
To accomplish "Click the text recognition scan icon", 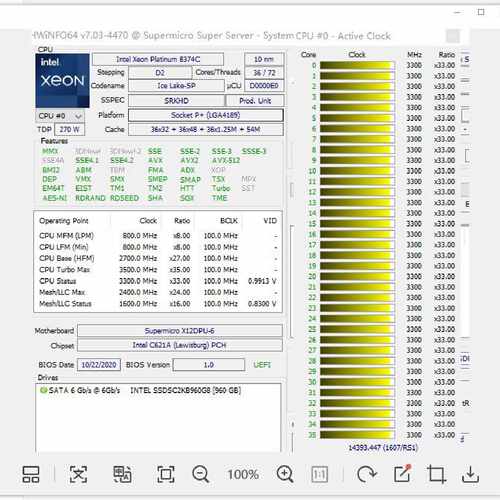I will (78, 474).
